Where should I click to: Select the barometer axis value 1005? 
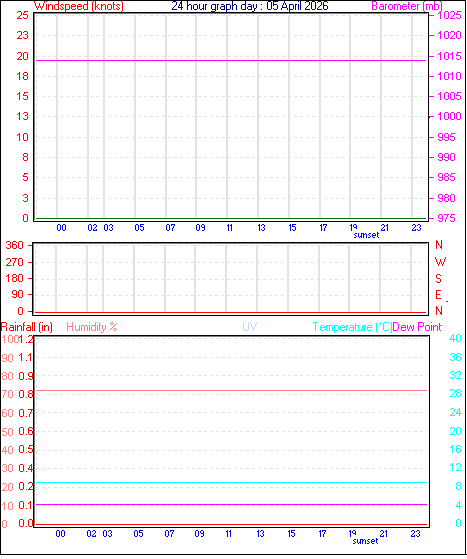(449, 96)
